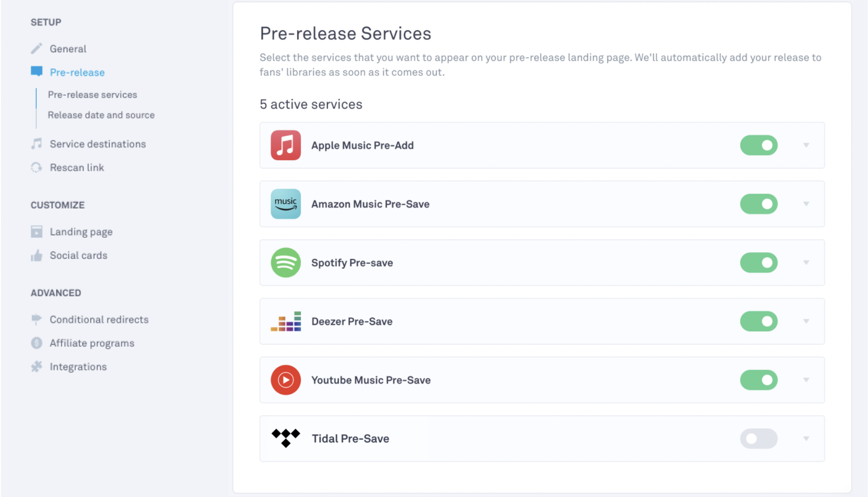The width and height of the screenshot is (868, 497).
Task: Click the music note icon for Service destinations
Action: pos(36,144)
